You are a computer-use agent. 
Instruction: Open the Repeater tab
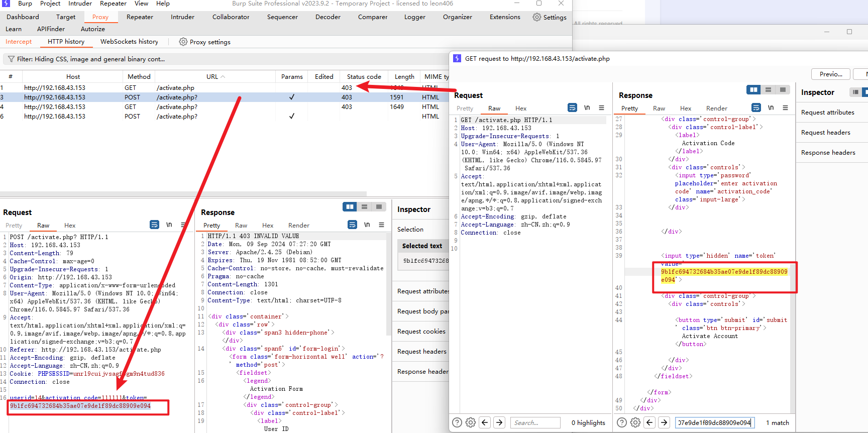[x=140, y=17]
